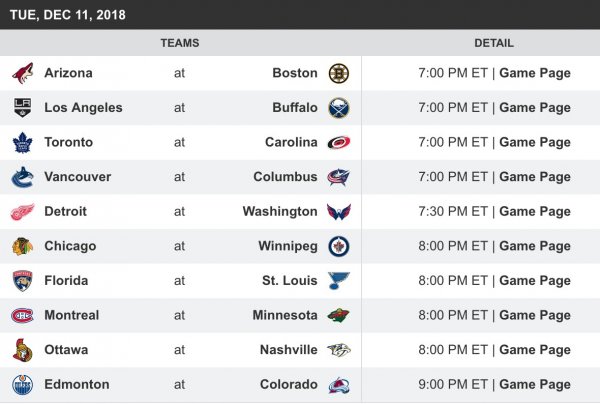600x404 pixels.
Task: Click the Colorado Avalanche team logo
Action: pos(339,385)
